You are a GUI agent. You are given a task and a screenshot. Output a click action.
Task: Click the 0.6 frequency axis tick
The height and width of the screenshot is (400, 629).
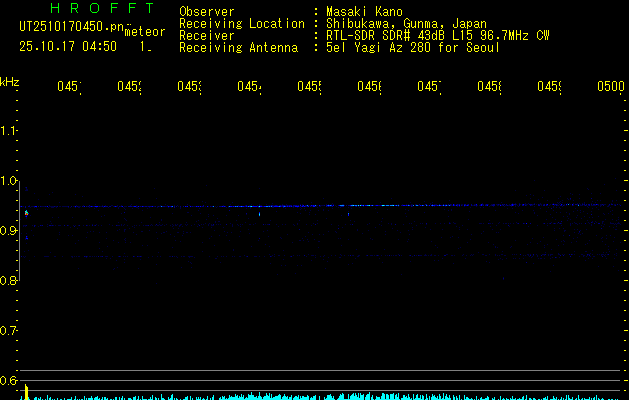(9, 381)
